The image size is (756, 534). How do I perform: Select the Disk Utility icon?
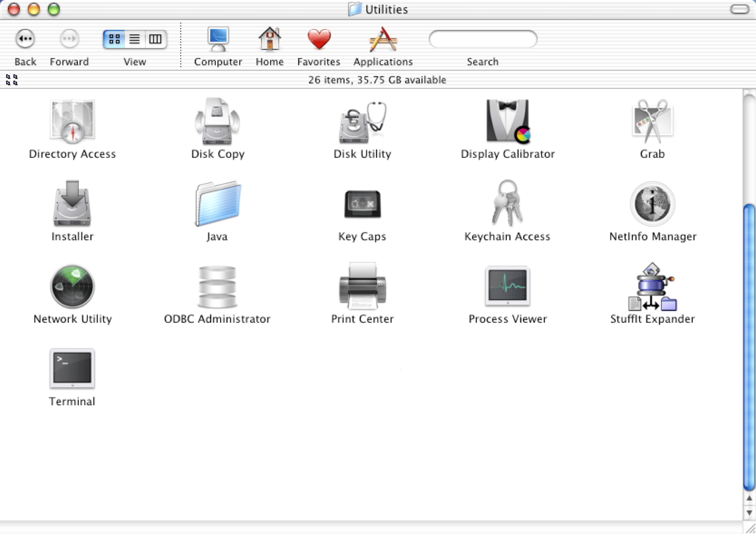(x=362, y=122)
